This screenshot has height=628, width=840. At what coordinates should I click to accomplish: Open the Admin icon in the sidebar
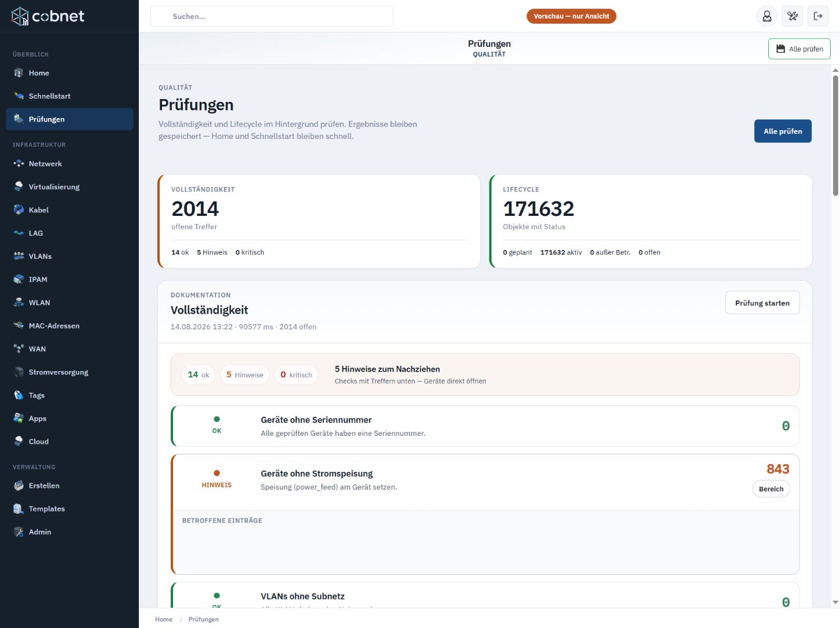coord(19,532)
